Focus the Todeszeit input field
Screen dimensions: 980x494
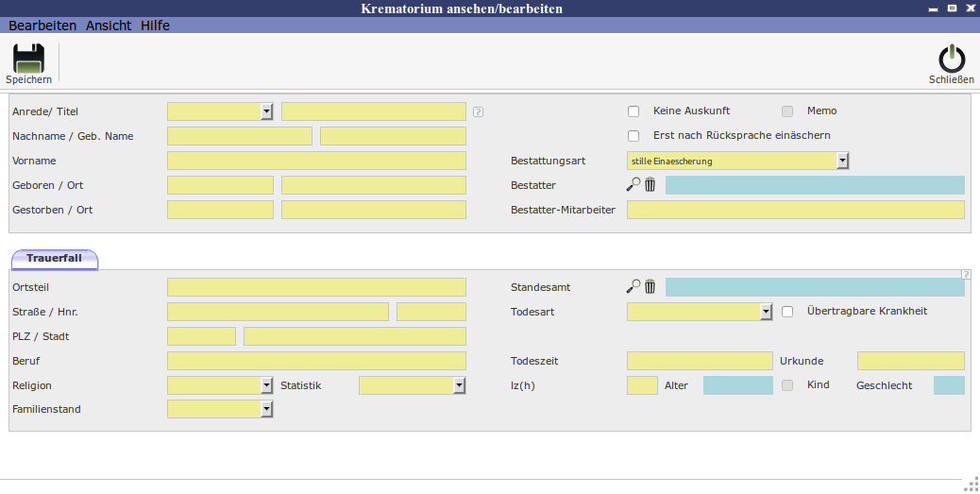tap(699, 361)
